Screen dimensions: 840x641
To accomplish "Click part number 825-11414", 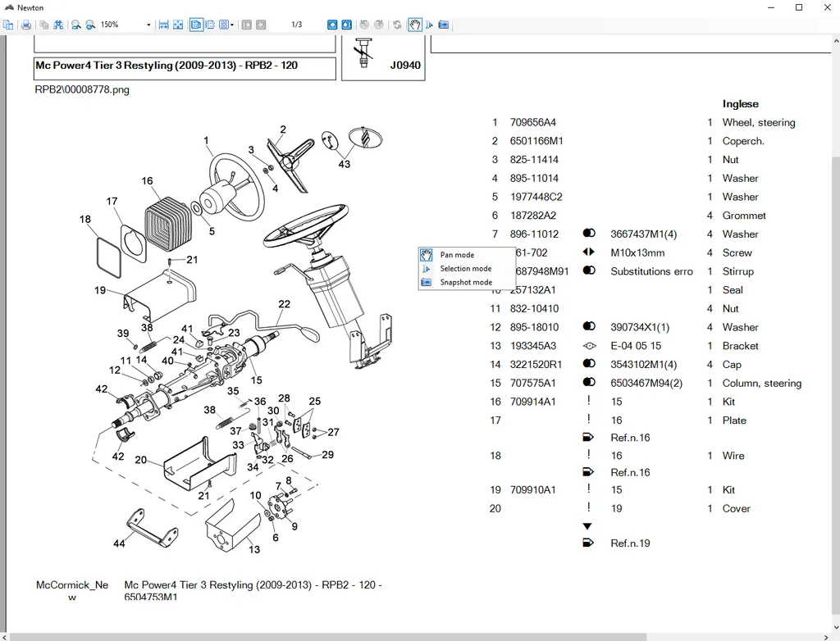I will [x=533, y=160].
